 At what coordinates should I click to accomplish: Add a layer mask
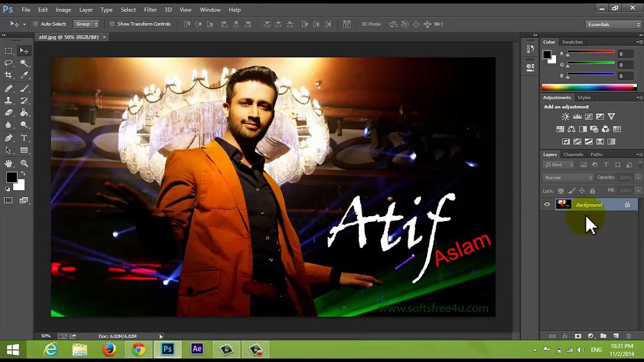click(578, 336)
